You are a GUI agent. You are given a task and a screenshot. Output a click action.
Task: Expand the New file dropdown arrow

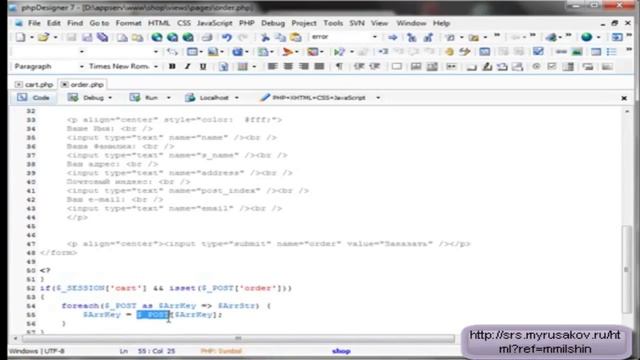tap(31, 38)
